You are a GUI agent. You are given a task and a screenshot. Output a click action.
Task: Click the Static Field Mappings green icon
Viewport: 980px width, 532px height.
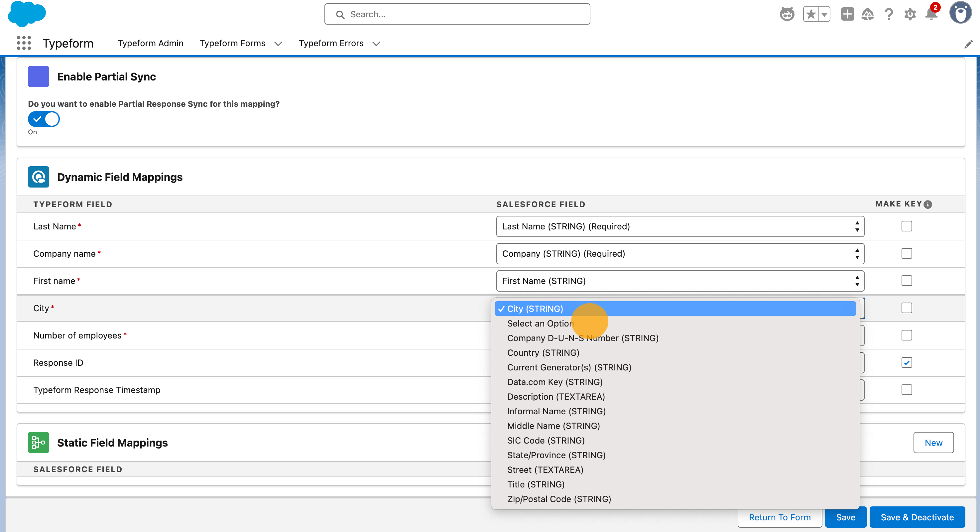click(39, 443)
